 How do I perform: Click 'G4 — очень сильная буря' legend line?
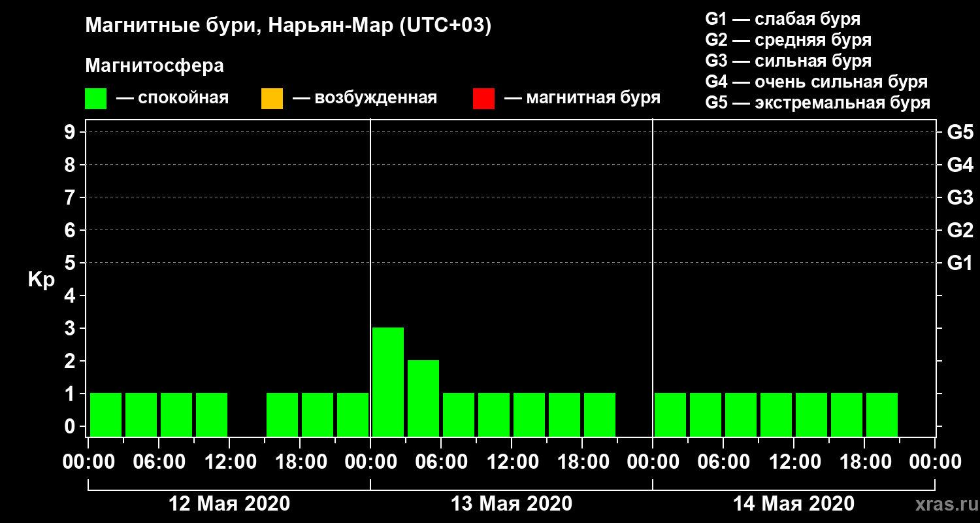(816, 82)
